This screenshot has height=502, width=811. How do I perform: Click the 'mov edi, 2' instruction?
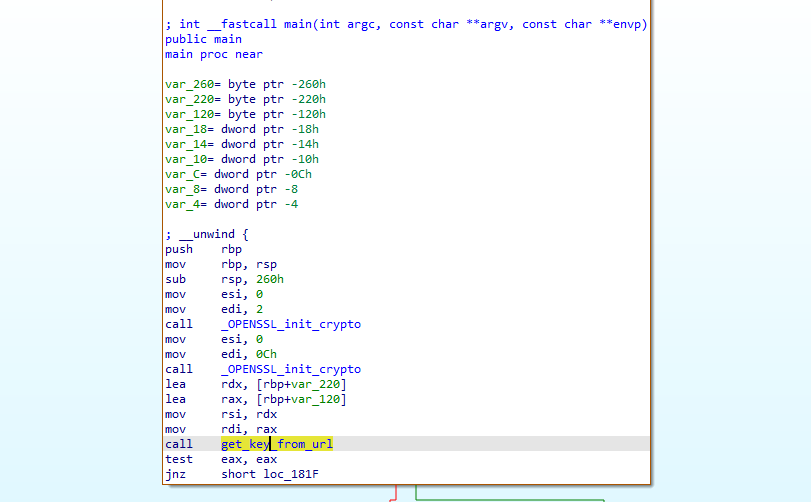click(214, 309)
